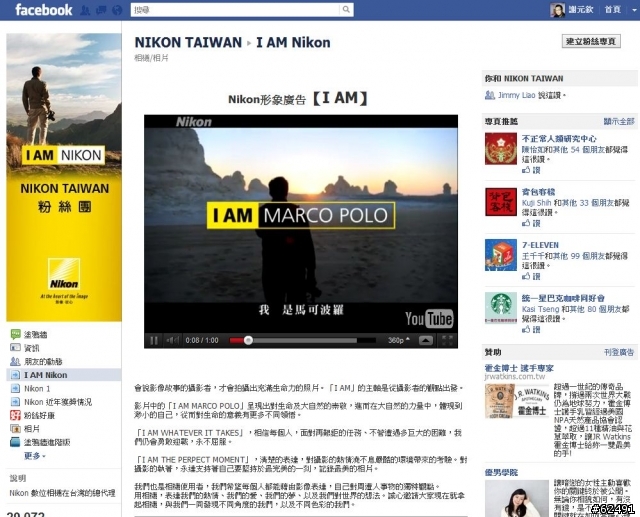This screenshot has height=517, width=640.
Task: Enter fullscreen on the video
Action: (x=447, y=340)
